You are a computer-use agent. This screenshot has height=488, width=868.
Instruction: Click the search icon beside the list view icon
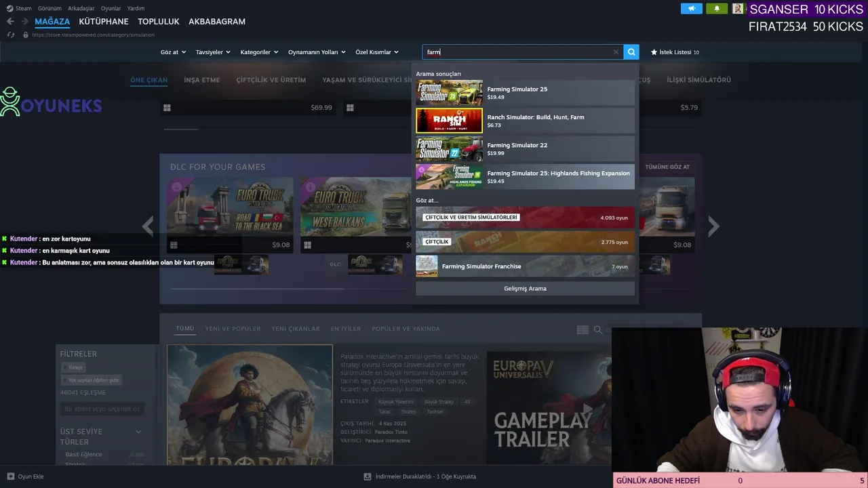(x=598, y=329)
